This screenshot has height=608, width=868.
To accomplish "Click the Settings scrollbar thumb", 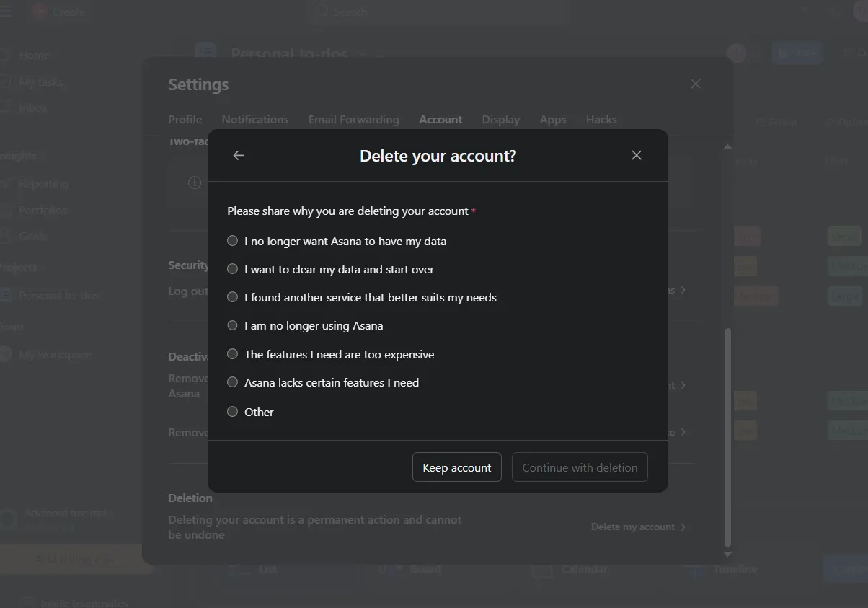I will (x=727, y=437).
